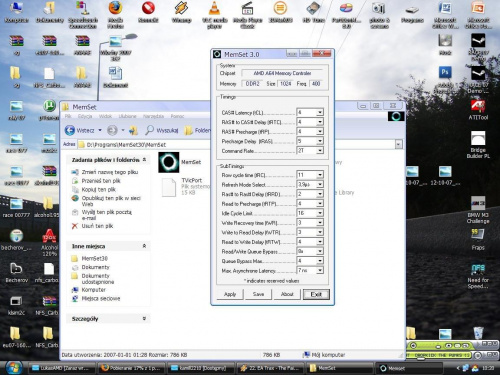The width and height of the screenshot is (500, 375).
Task: Launch ATITool from the desktop icon
Action: coord(478,110)
